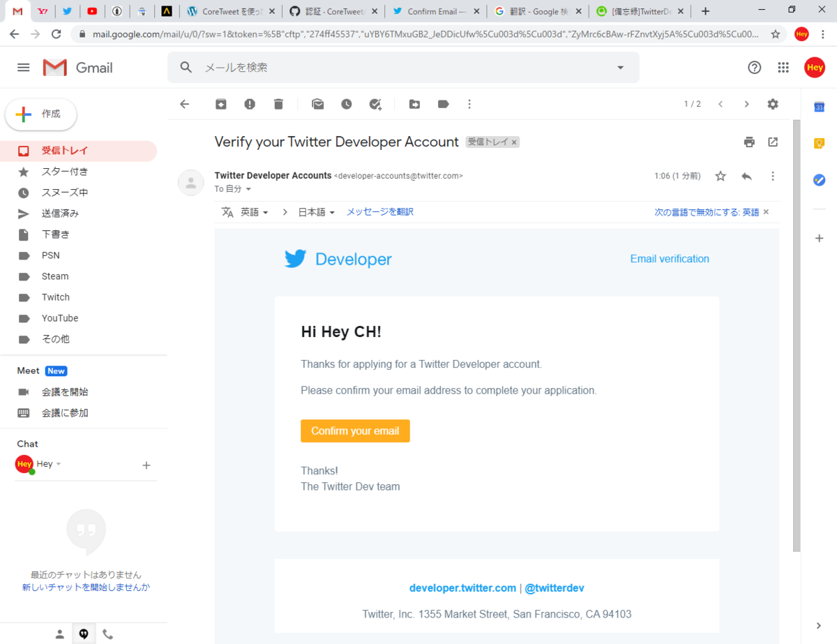This screenshot has height=644, width=837.
Task: Hide the right side panel
Action: coord(820,626)
